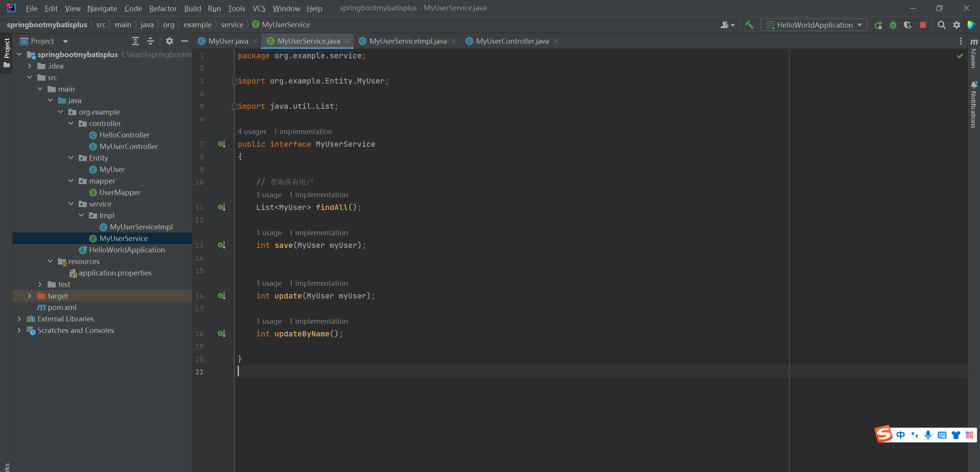Toggle the Maven tool window
The width and height of the screenshot is (980, 472).
tap(973, 54)
